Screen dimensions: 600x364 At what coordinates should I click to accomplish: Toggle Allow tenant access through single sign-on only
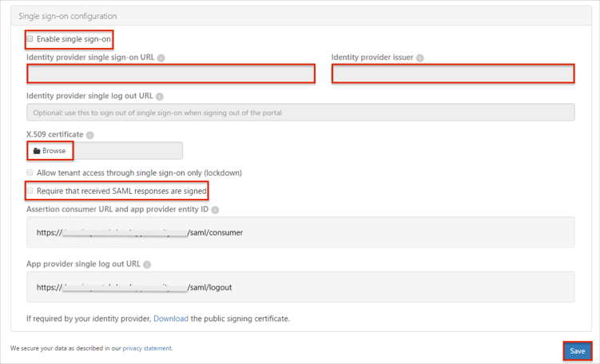coord(30,172)
